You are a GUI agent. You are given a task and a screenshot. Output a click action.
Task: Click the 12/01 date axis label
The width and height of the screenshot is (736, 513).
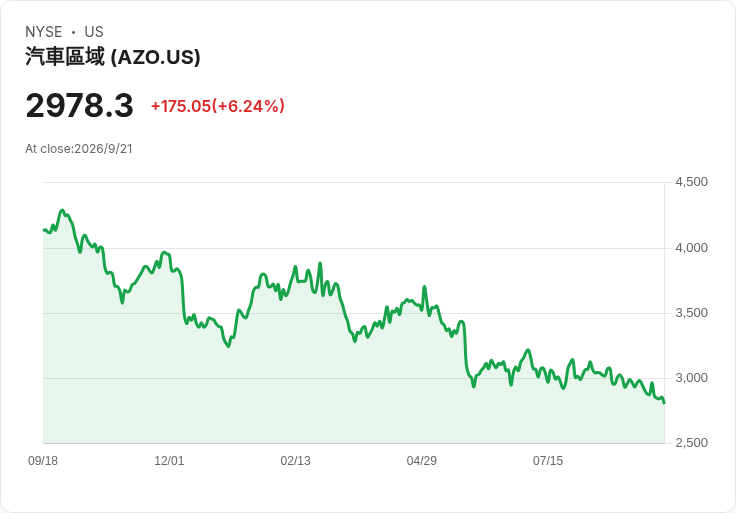(169, 461)
